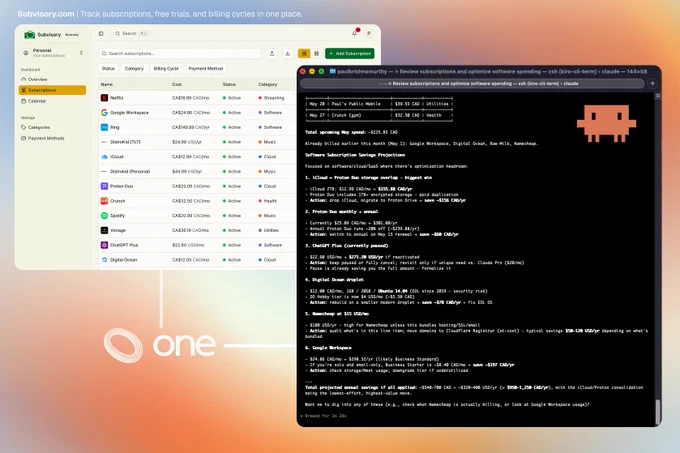The height and width of the screenshot is (453, 680).
Task: Click the Add Subscription button
Action: (350, 53)
